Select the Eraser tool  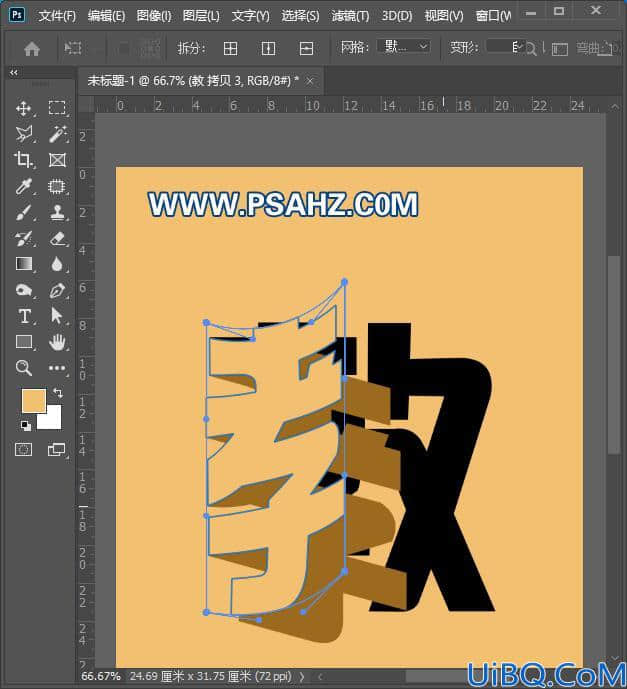pos(57,239)
